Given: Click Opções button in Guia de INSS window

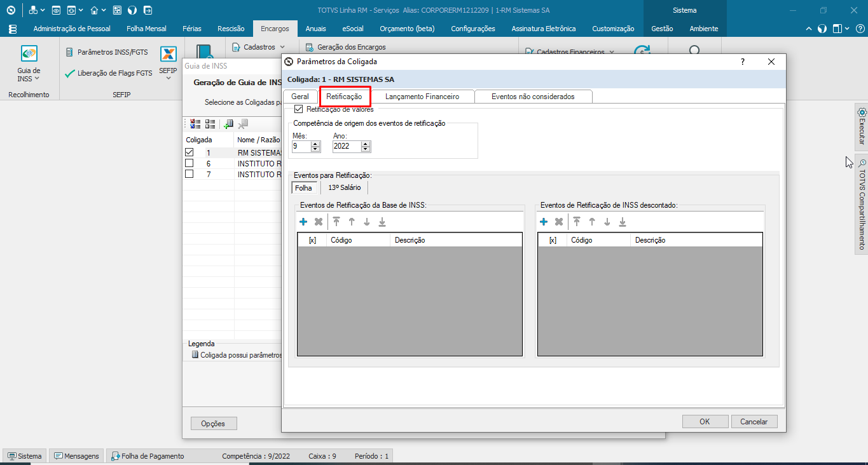Looking at the screenshot, I should click(214, 423).
